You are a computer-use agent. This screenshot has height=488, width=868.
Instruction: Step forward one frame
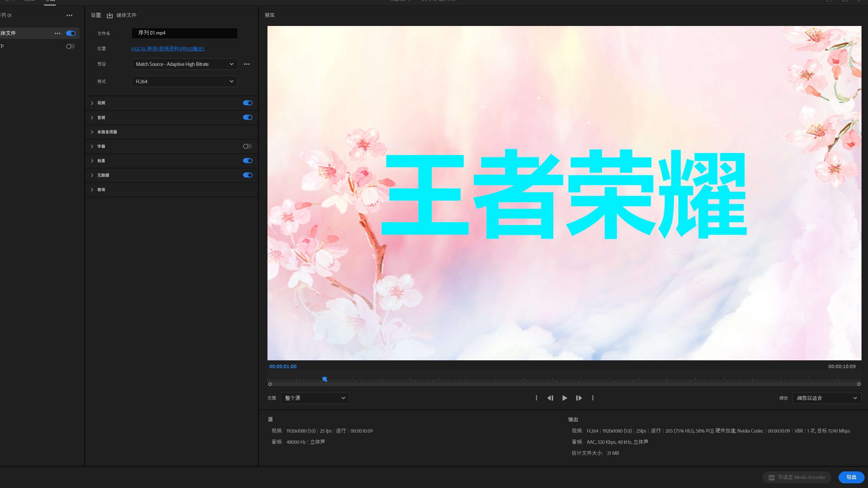[579, 398]
